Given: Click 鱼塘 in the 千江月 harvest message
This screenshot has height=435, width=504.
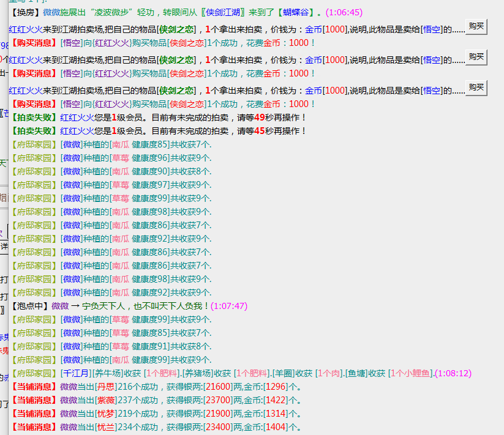Looking at the screenshot, I should point(356,373).
